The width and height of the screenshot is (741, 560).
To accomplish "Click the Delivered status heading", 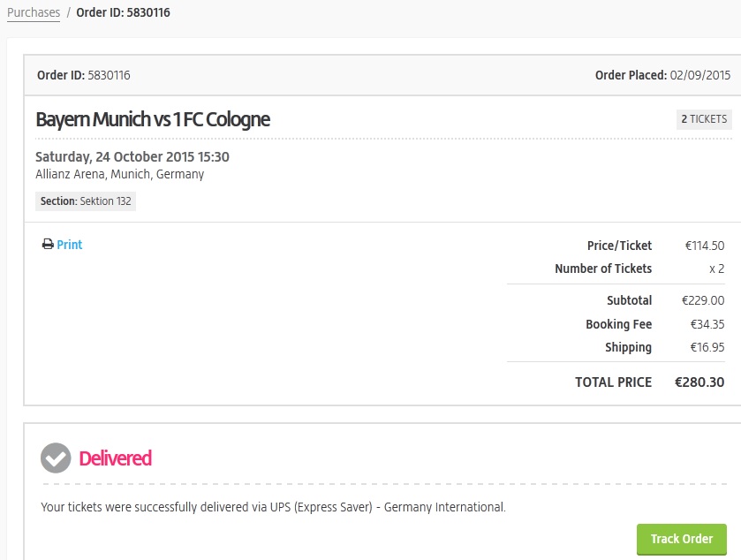I will 115,458.
